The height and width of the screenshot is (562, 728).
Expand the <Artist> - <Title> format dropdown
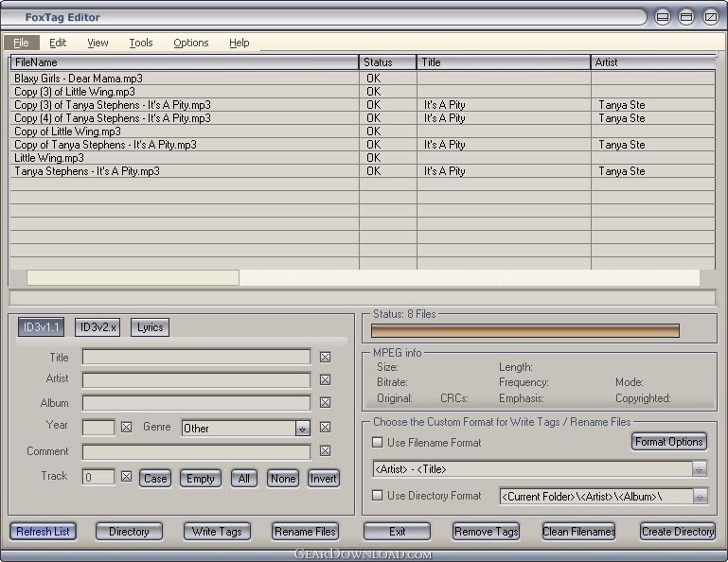700,469
